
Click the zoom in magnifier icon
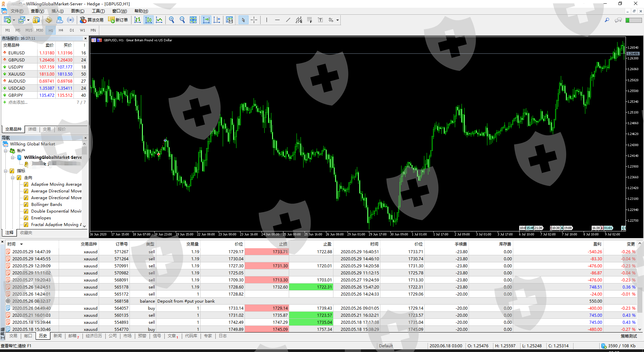[171, 20]
